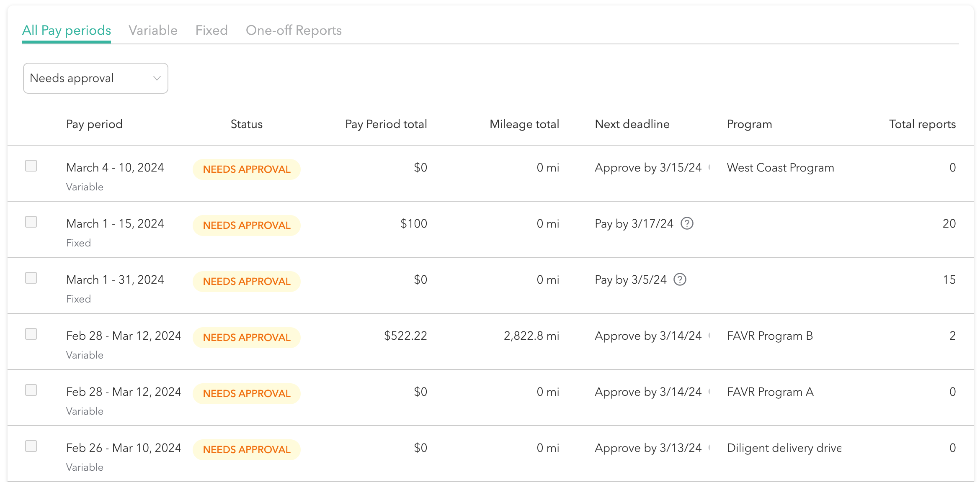Check the March 1 - 15, 2024 row checkbox
This screenshot has width=980, height=482.
coord(31,222)
